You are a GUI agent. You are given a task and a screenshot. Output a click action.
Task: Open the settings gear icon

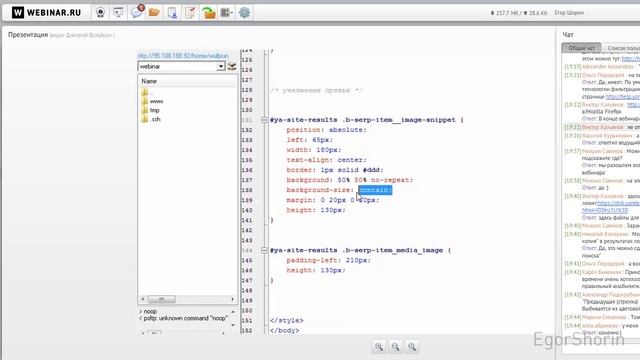click(244, 13)
